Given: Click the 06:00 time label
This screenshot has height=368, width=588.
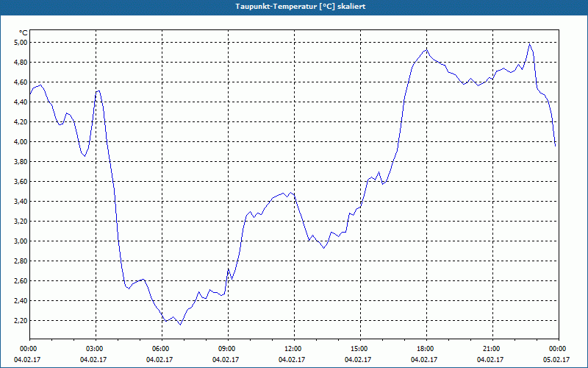Looking at the screenshot, I should [x=162, y=349].
